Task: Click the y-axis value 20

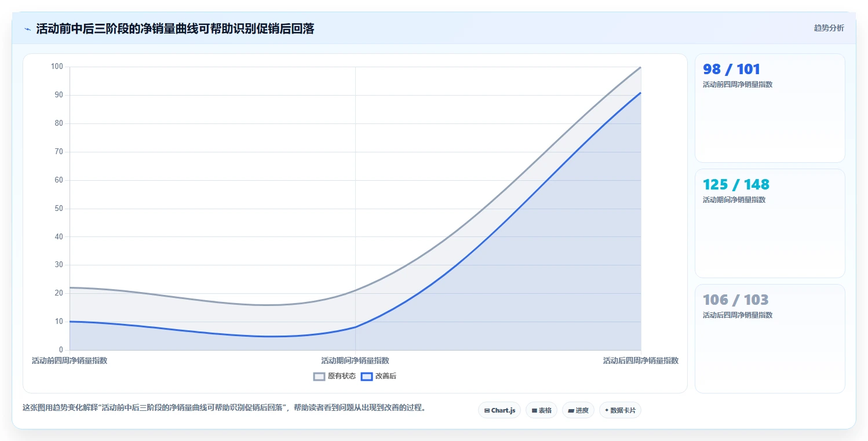Action: 59,293
